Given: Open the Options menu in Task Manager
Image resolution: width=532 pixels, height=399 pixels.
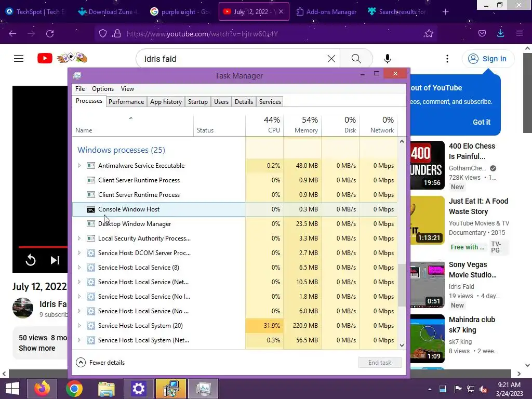Looking at the screenshot, I should (103, 89).
